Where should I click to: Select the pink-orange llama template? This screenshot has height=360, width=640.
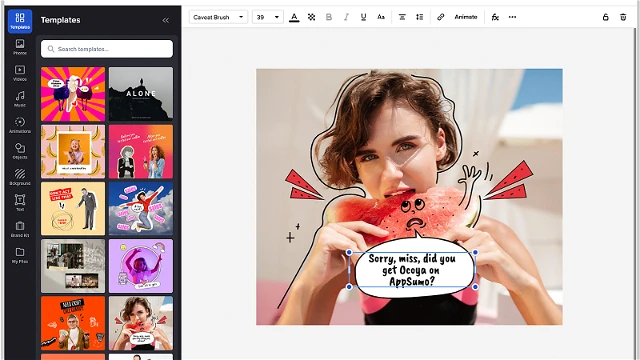[x=73, y=94]
